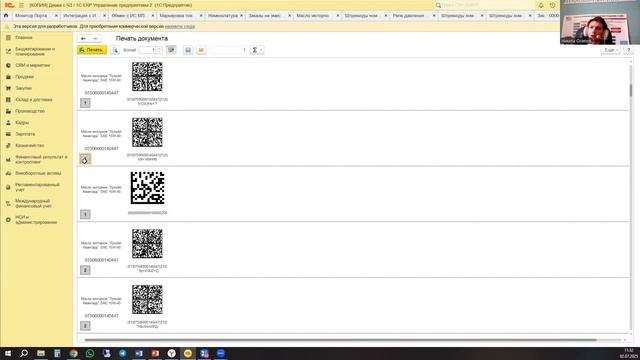
Task: Save the printed form via diskette icon
Action: [x=188, y=50]
